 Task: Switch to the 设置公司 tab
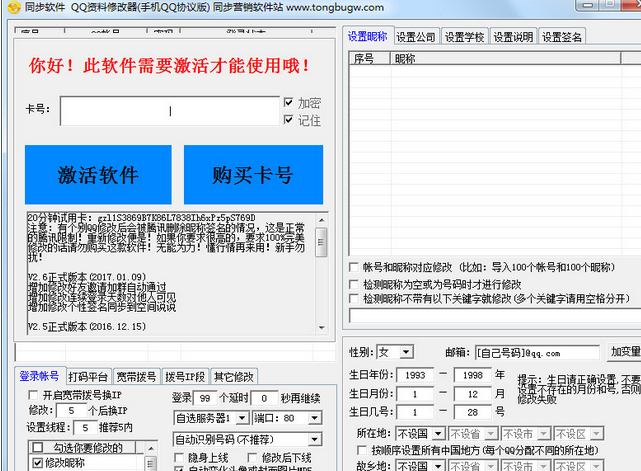(416, 37)
